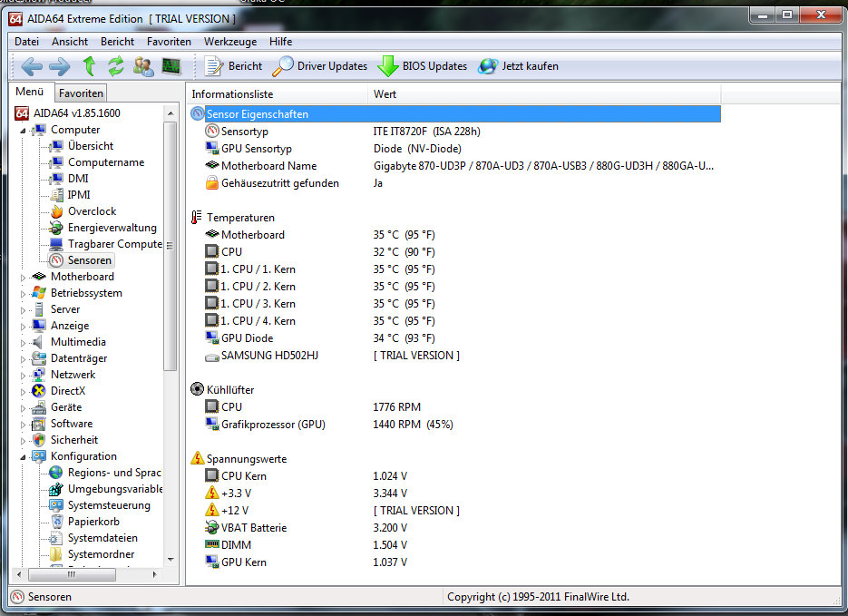This screenshot has height=616, width=848.
Task: Expand the Multimedia tree node
Action: pos(23,343)
